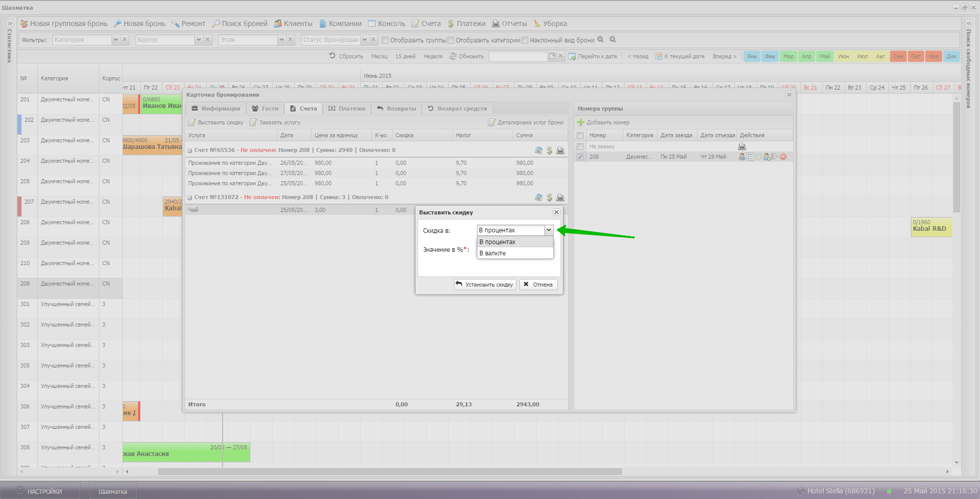Click the go-to date input field

tap(518, 56)
